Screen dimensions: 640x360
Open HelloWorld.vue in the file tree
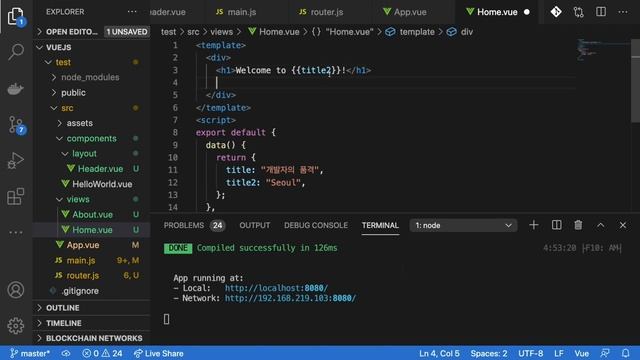click(91, 184)
